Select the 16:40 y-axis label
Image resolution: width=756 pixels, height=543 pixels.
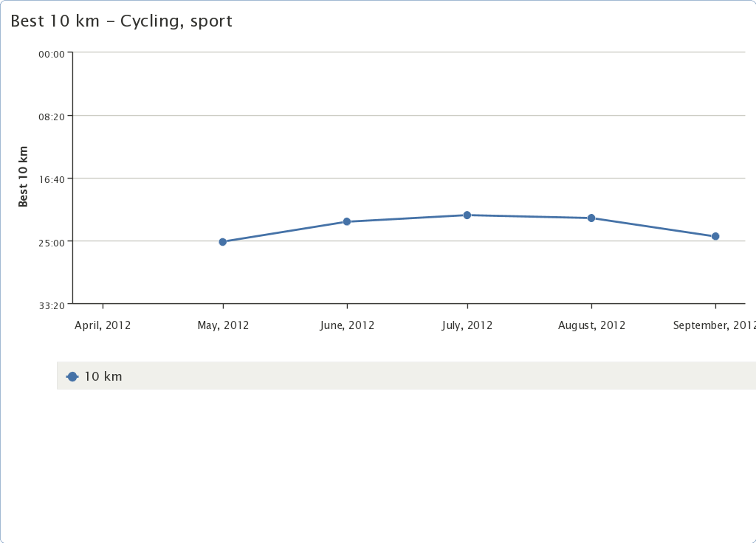click(x=52, y=179)
